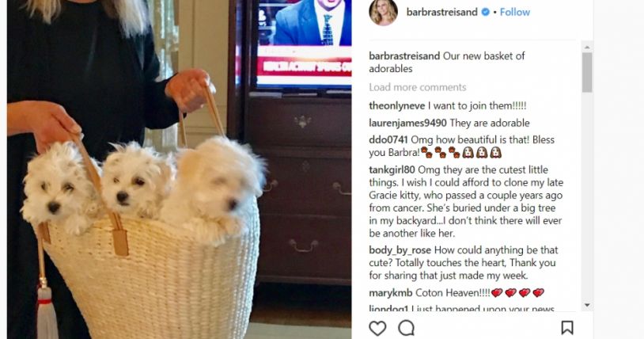Viewport: 644px width, 339px height.
Task: Open liondog1's partially visible profile link
Action: pos(388,309)
